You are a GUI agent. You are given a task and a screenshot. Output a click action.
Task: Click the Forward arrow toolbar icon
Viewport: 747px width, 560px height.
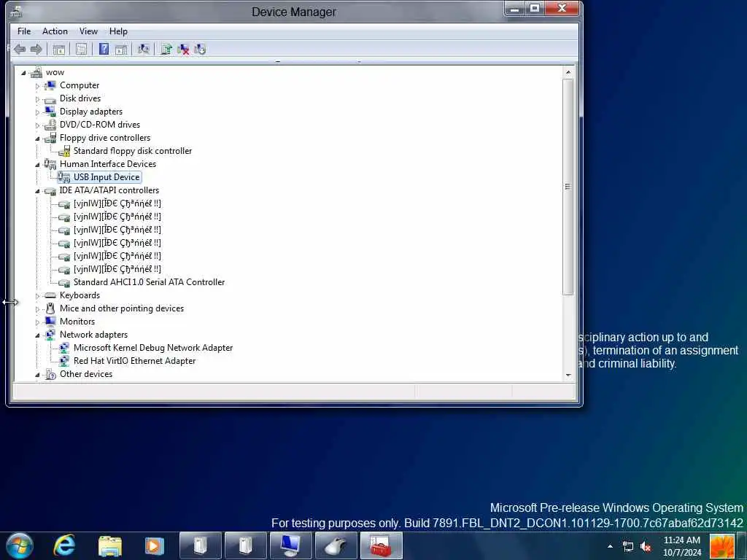point(36,49)
